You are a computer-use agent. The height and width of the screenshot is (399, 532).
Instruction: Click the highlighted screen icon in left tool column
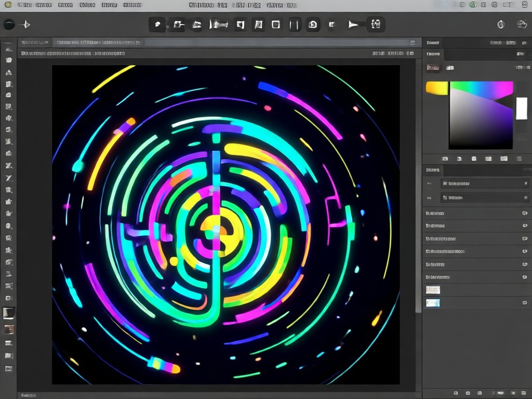click(x=9, y=313)
